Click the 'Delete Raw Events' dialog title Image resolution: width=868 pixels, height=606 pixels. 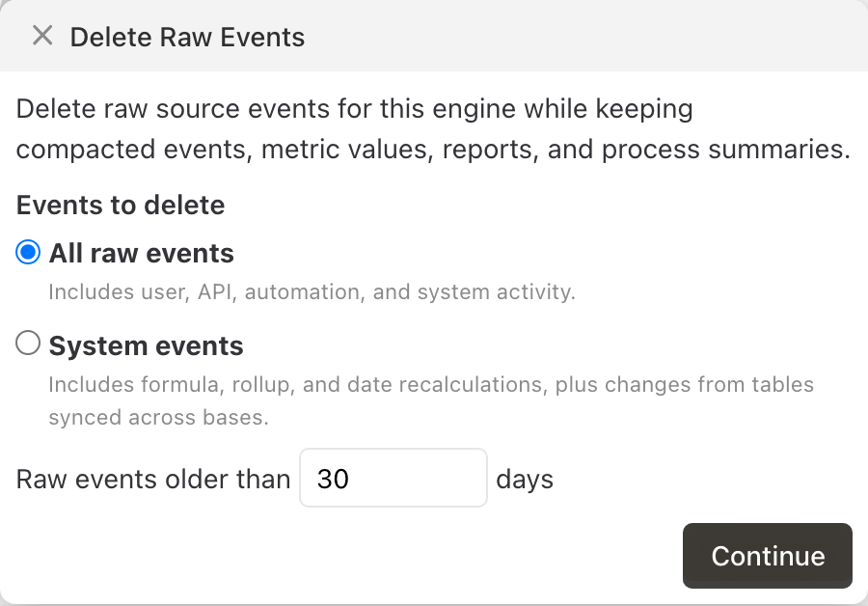tap(187, 37)
